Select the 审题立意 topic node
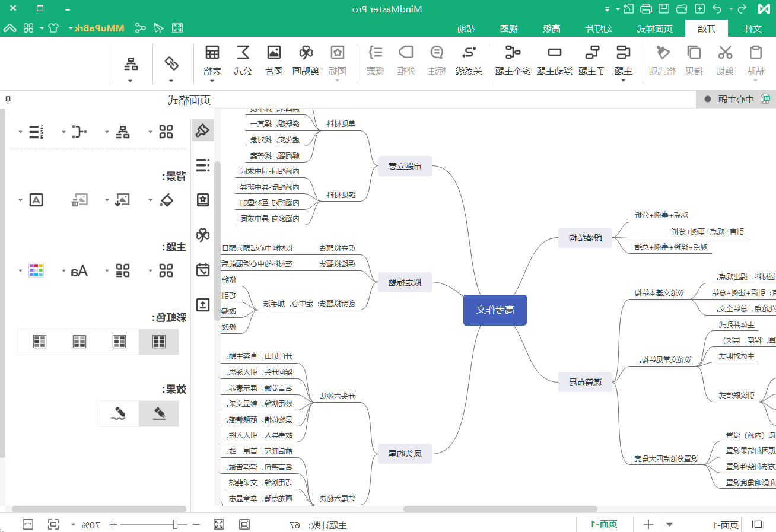The image size is (776, 532). pos(405,167)
